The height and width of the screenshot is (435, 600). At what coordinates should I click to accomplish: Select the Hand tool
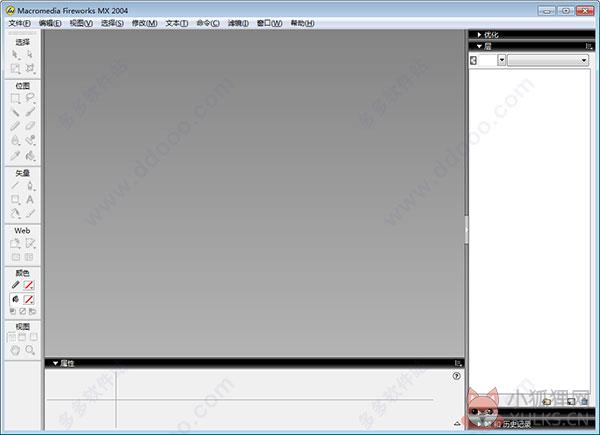point(15,350)
